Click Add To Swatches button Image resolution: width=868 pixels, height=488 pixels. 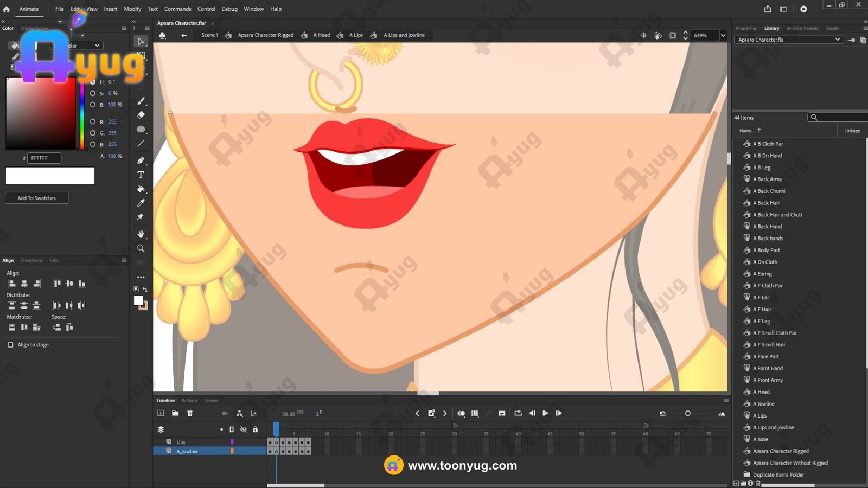point(37,198)
